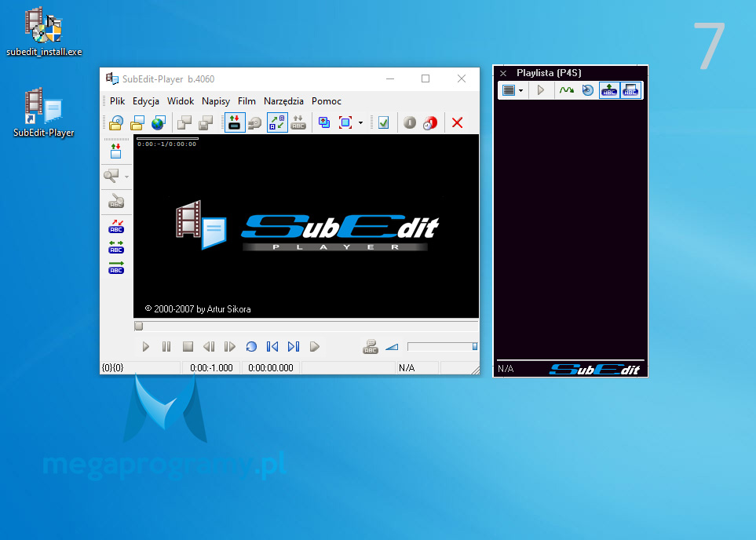
Task: Click the ABC left-right green arrows icon
Action: pyautogui.click(x=116, y=247)
